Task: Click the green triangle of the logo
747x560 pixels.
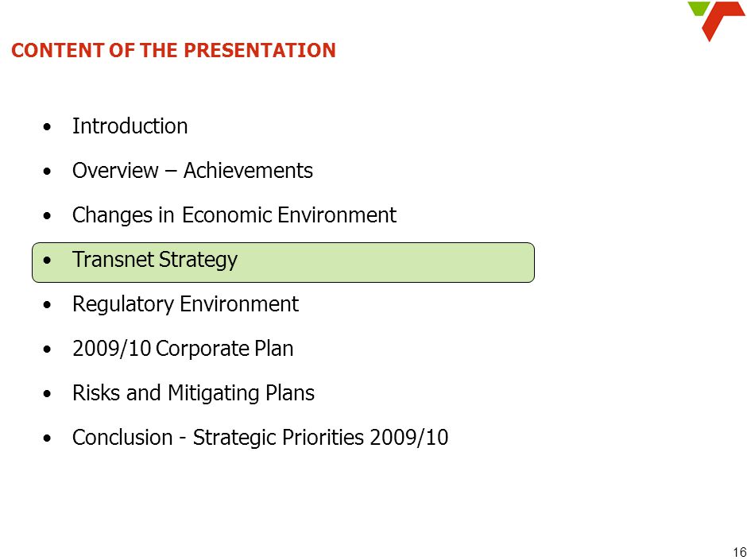Action: (698, 8)
